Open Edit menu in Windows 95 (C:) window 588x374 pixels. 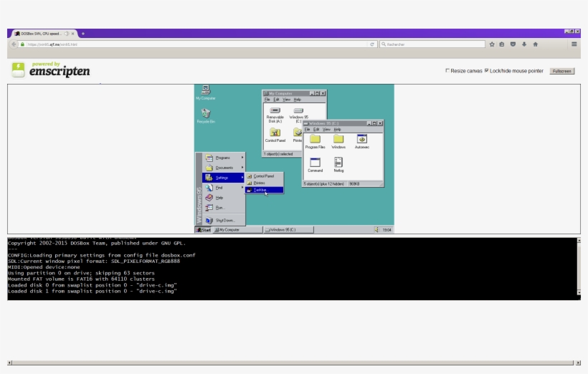click(x=316, y=129)
